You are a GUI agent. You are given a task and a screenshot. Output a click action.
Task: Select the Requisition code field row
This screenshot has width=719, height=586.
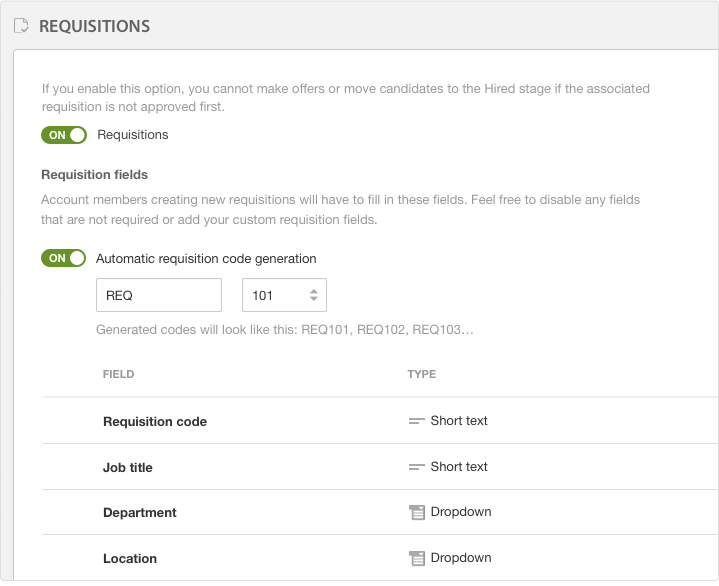pos(381,420)
